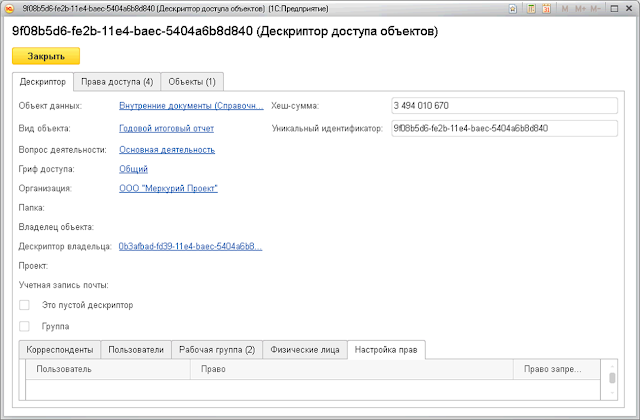Screen dimensions: 640x420
Task: Open the ООО "Меркурий Проект" link
Action: coord(168,188)
